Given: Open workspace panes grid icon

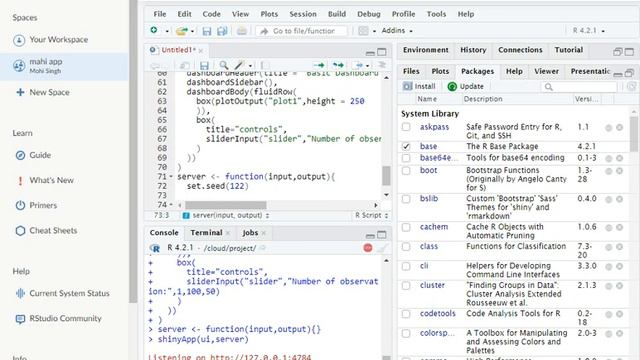Looking at the screenshot, I should point(363,31).
